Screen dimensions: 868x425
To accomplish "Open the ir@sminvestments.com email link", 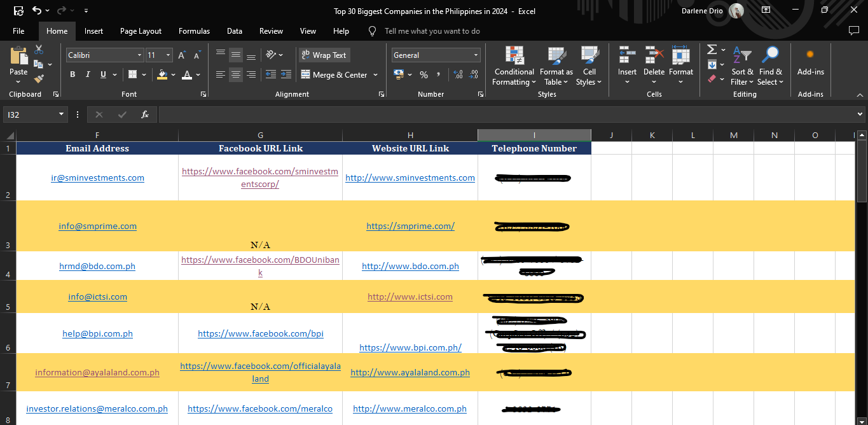I will coord(97,178).
